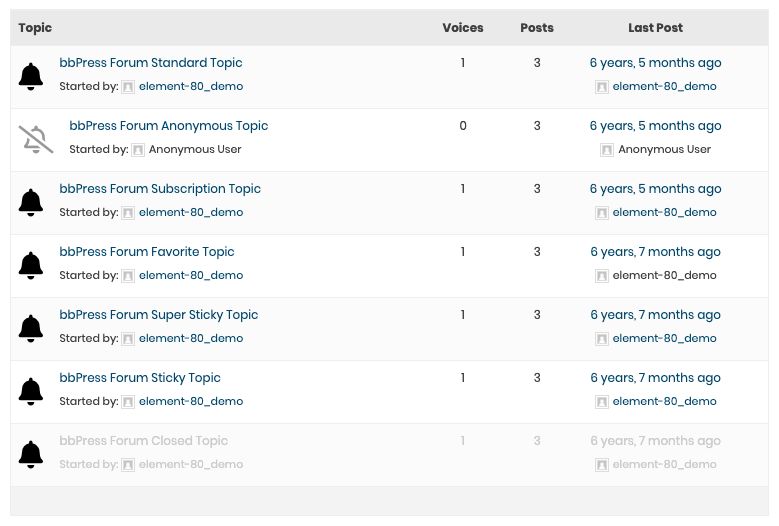Open Favorite Topic last post date link

point(655,252)
